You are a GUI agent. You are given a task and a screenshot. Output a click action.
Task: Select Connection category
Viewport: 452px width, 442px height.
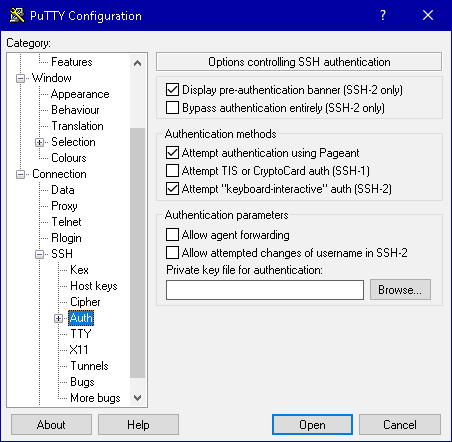click(x=59, y=174)
